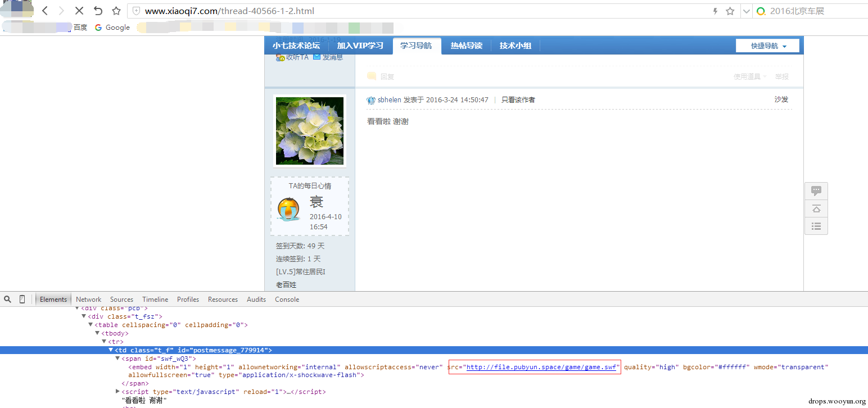Open the 百度 bookmark
The height and width of the screenshot is (408, 868).
pyautogui.click(x=80, y=27)
